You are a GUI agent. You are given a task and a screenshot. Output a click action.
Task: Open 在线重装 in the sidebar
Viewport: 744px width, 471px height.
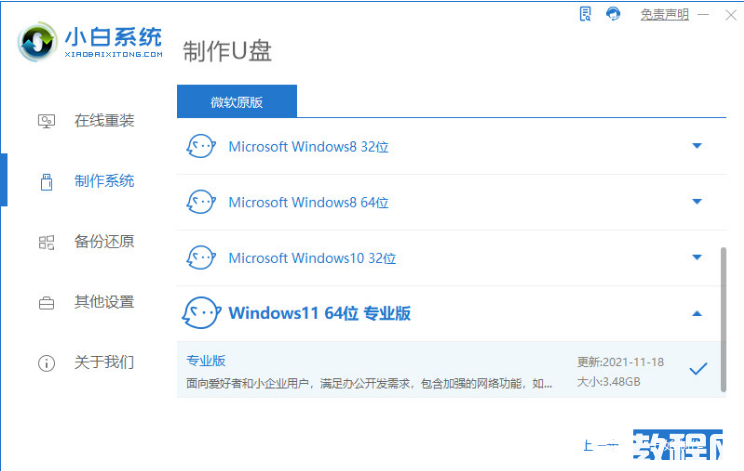pos(104,120)
